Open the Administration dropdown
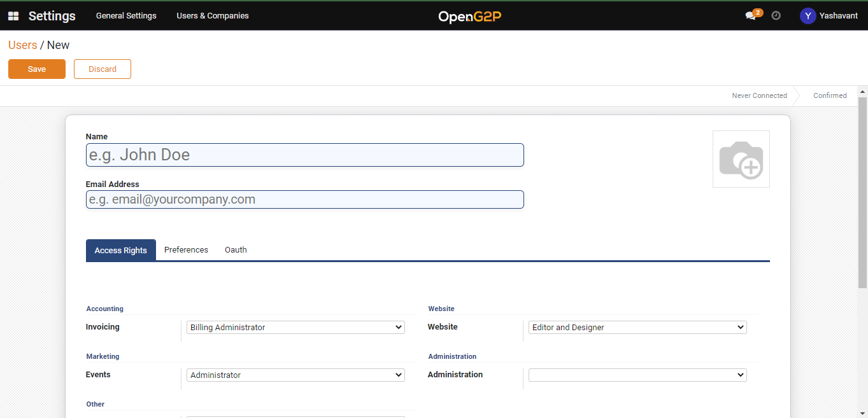 (x=637, y=375)
